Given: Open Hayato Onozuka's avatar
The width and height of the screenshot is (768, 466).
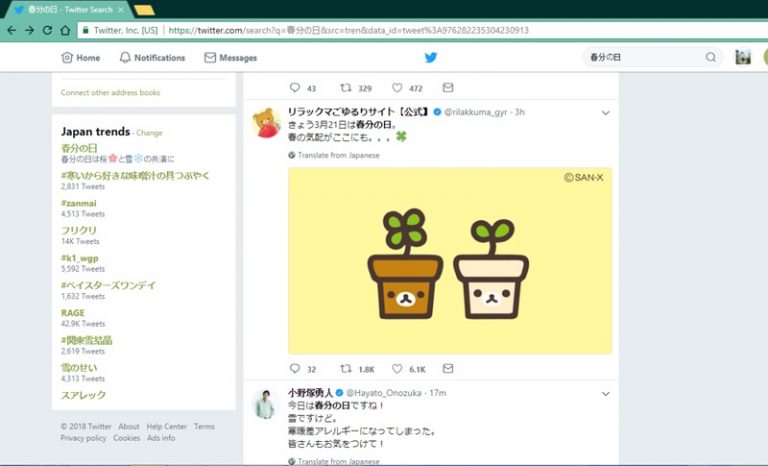Looking at the screenshot, I should [x=266, y=404].
